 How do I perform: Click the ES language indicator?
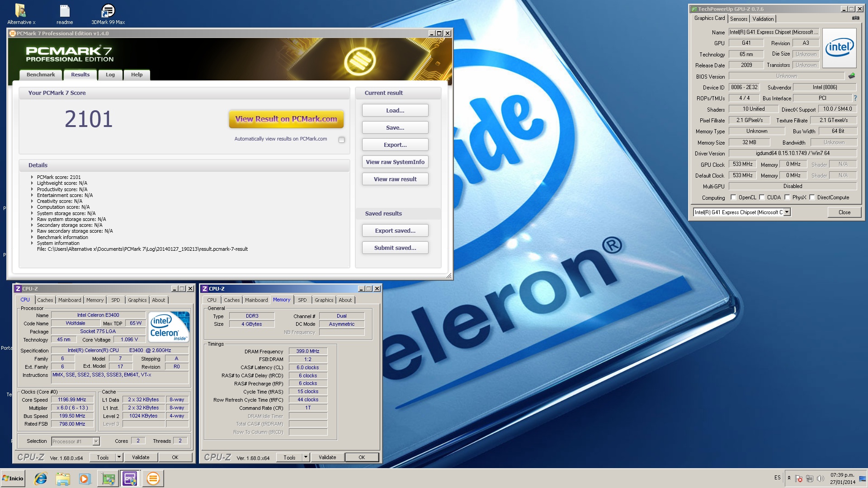click(x=777, y=478)
